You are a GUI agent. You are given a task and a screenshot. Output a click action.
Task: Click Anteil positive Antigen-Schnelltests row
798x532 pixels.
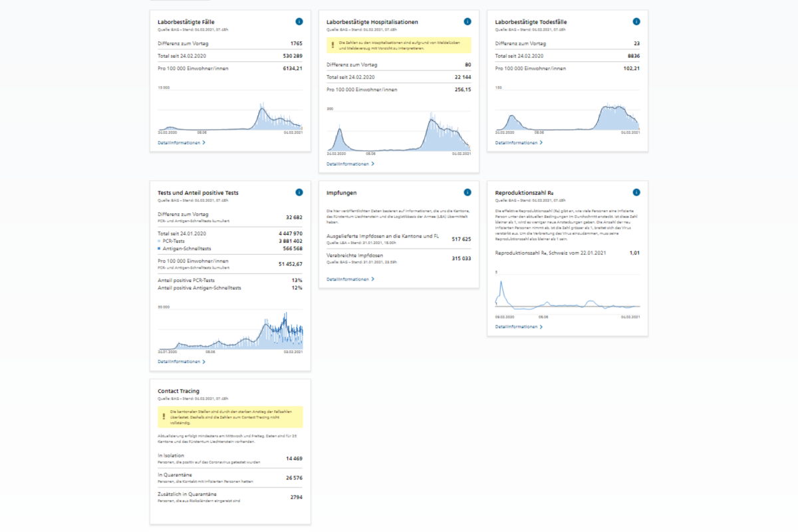click(x=230, y=288)
